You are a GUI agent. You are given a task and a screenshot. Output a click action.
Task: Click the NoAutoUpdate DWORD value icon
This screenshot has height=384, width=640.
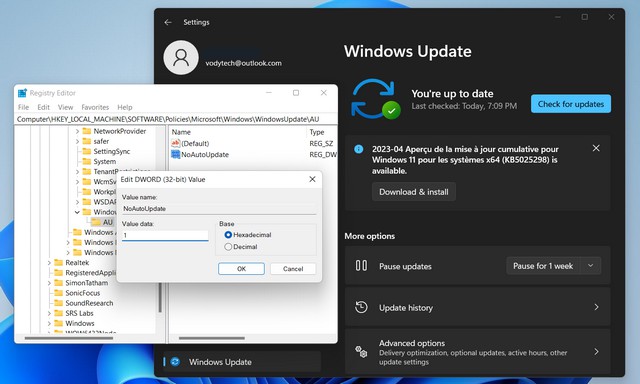tap(176, 154)
